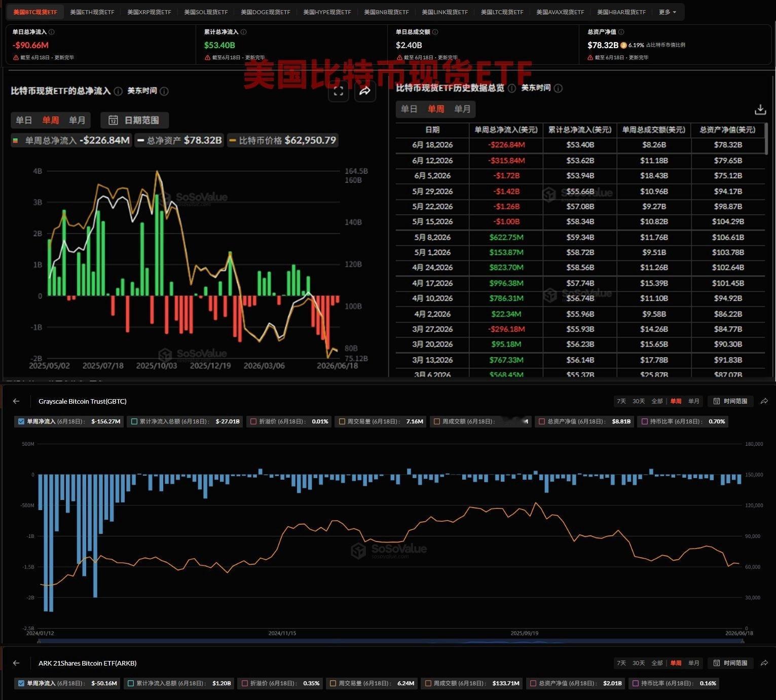Screen dimensions: 776x700
Task: Click the Bitcoin coin icon near 6.19%
Action: (623, 45)
